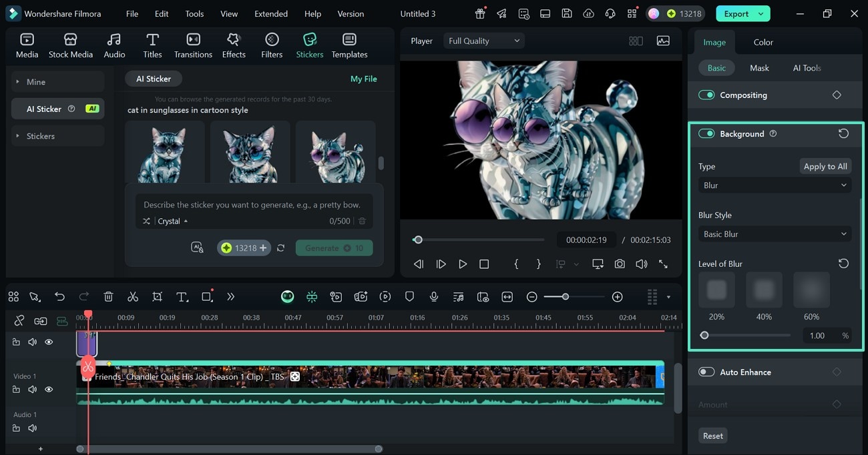The image size is (868, 455).
Task: Zoom out the timeline with minus
Action: coord(532,297)
